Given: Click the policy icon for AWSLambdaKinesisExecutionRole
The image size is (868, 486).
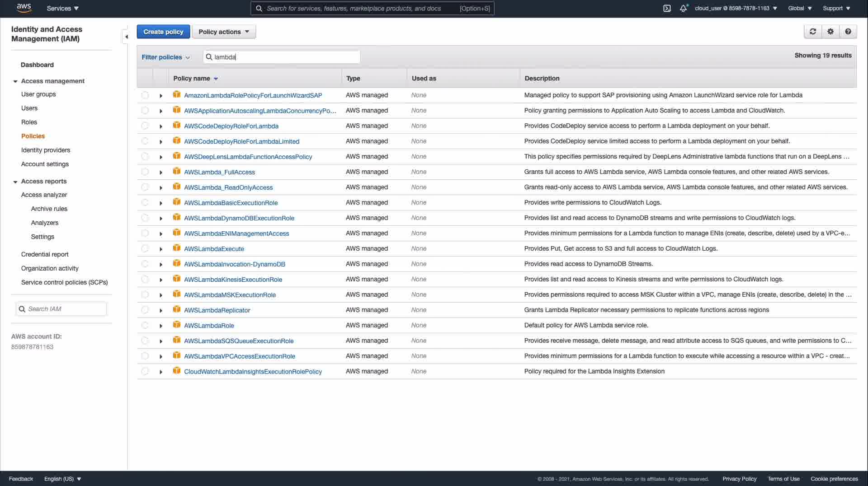Looking at the screenshot, I should [177, 279].
